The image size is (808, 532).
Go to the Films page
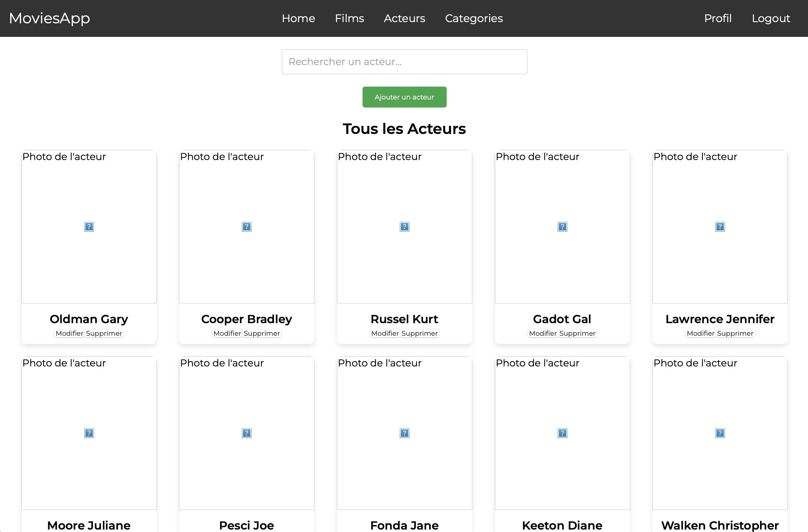tap(349, 18)
